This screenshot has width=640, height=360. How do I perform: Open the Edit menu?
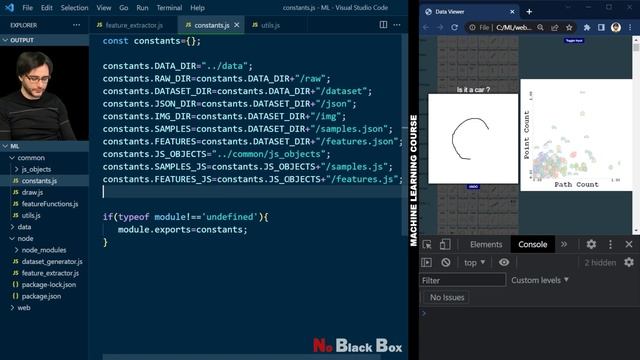coord(47,8)
